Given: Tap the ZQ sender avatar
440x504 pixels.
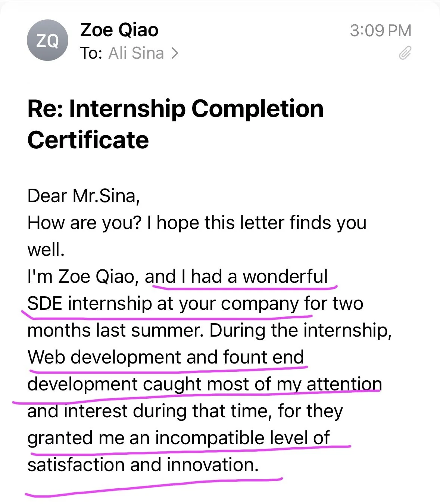Looking at the screenshot, I should click(47, 40).
